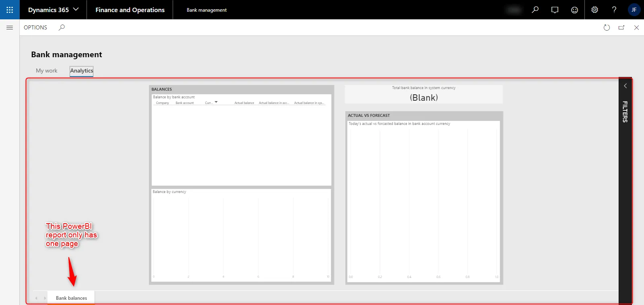The image size is (644, 305).
Task: Click the Actual balance in acc... column header
Action: tap(274, 103)
